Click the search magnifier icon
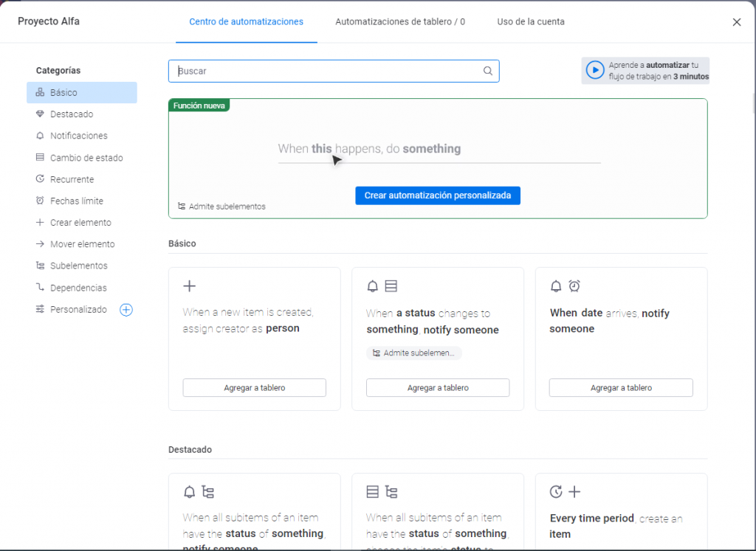This screenshot has width=756, height=551. coord(487,72)
